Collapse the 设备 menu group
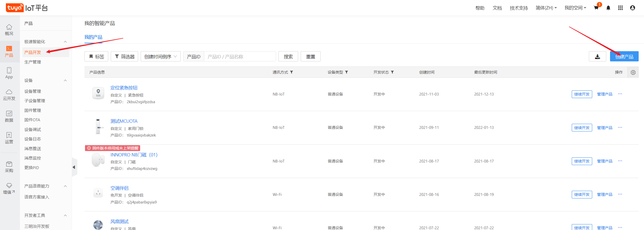Image resolution: width=644 pixels, height=230 pixels. [x=65, y=80]
